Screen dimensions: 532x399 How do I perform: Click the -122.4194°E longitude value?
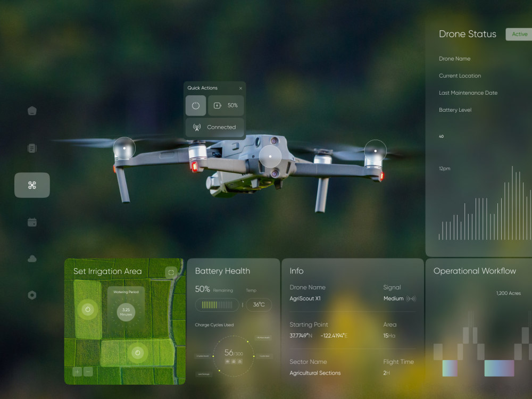point(334,336)
